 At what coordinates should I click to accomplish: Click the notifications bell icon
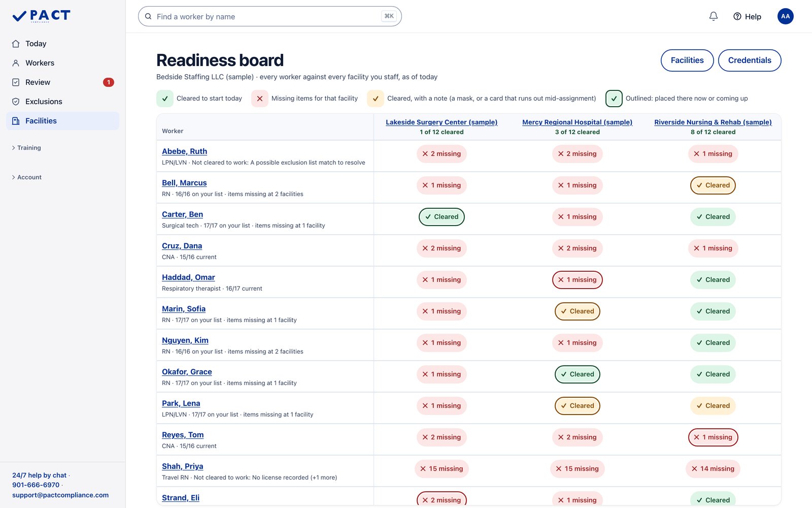713,16
